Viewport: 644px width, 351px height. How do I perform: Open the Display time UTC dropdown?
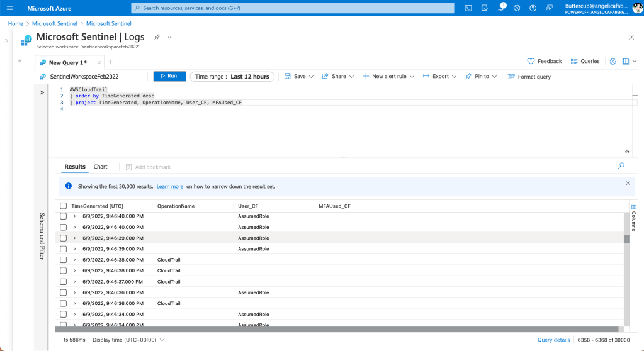[x=128, y=340]
